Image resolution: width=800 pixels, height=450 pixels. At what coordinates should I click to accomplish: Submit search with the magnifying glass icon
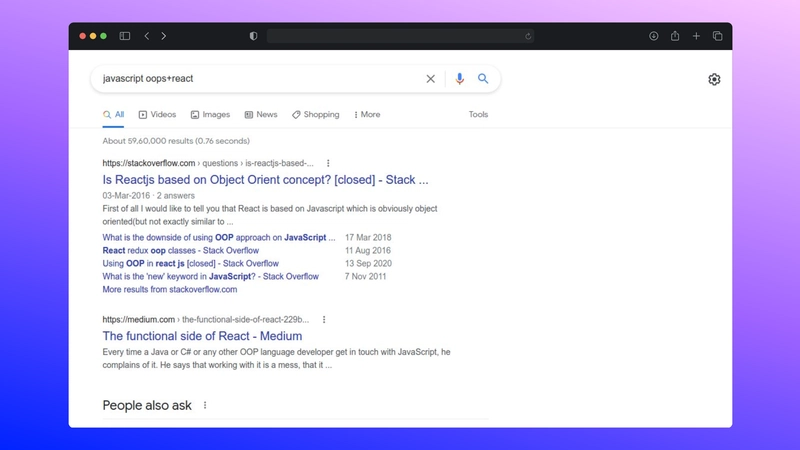pyautogui.click(x=483, y=79)
